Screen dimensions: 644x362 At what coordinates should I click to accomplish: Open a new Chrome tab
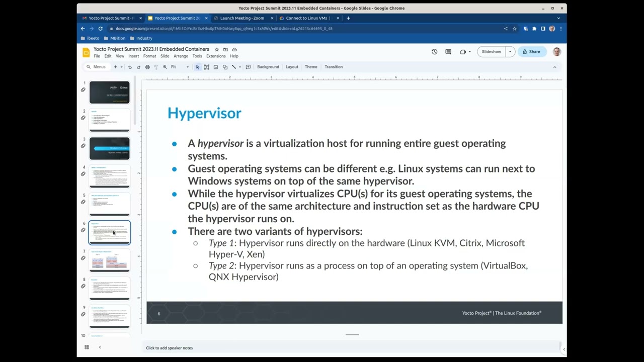(348, 18)
